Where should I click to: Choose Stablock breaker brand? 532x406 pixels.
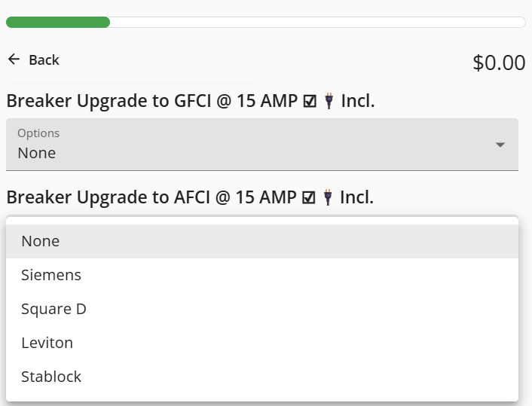tap(51, 377)
